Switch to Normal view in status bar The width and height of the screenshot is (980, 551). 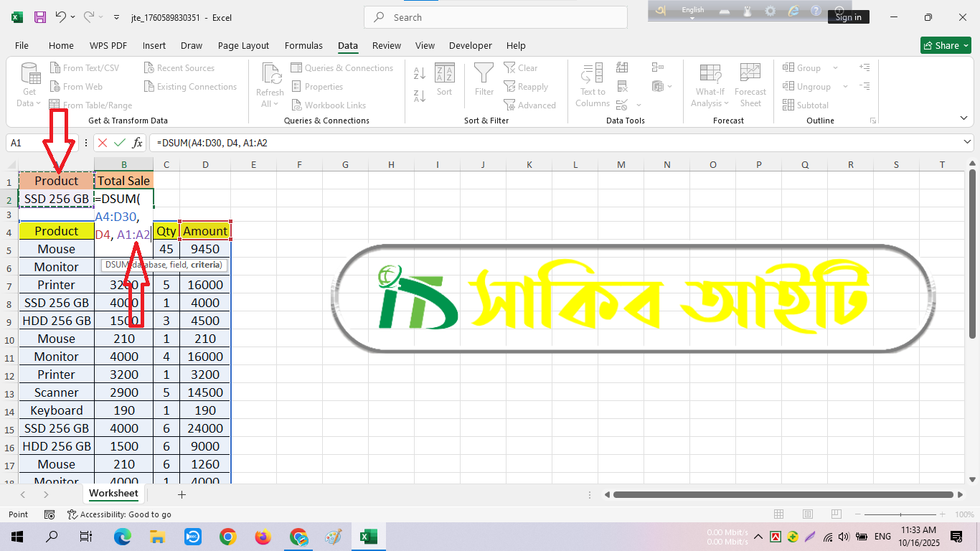tap(779, 514)
